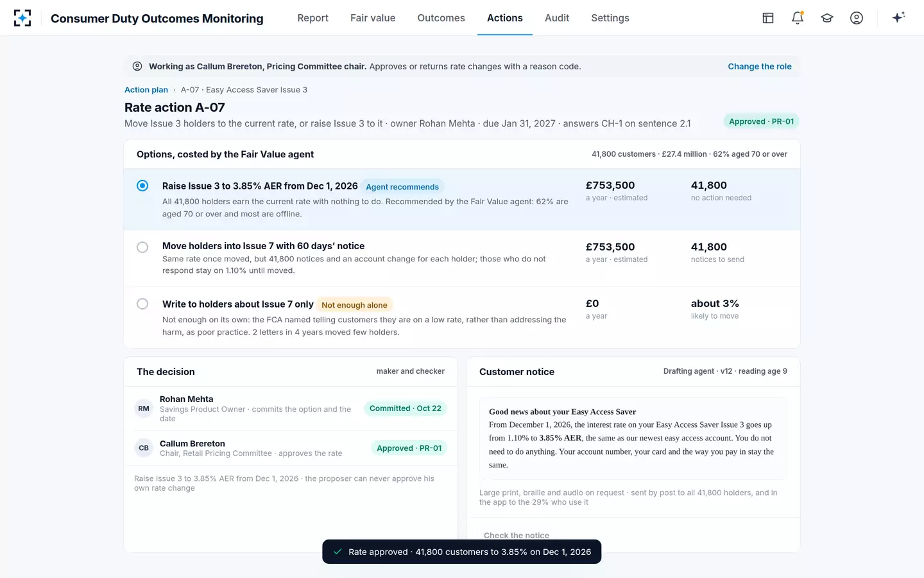Click the Customer notice panel title
Image resolution: width=924 pixels, height=578 pixels.
tap(517, 372)
